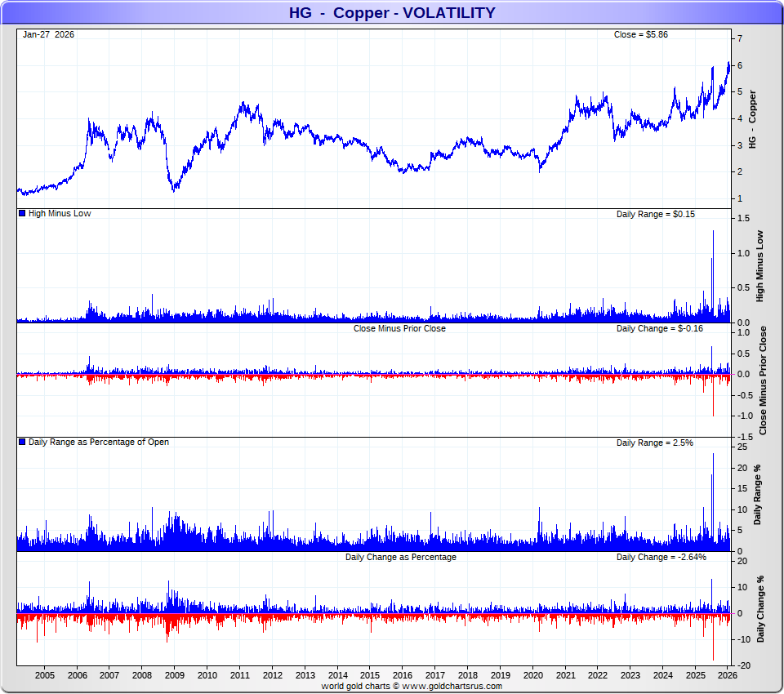Click the 2017 x-axis year label
The height and width of the screenshot is (694, 784).
(435, 675)
